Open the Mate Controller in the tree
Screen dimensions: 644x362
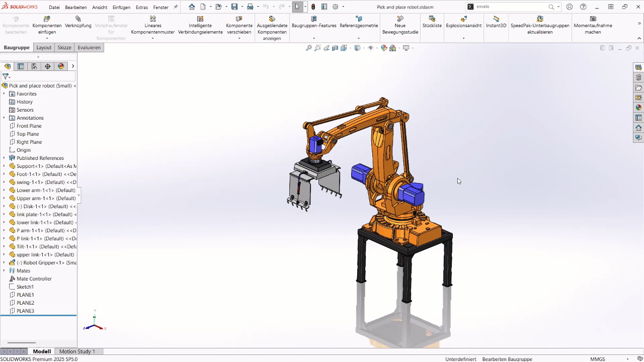point(34,279)
